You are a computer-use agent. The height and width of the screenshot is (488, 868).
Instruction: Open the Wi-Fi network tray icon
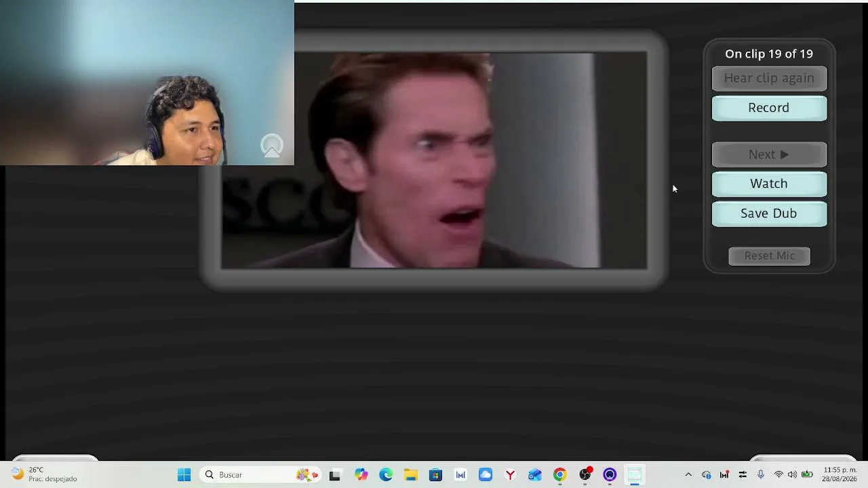[x=778, y=475]
